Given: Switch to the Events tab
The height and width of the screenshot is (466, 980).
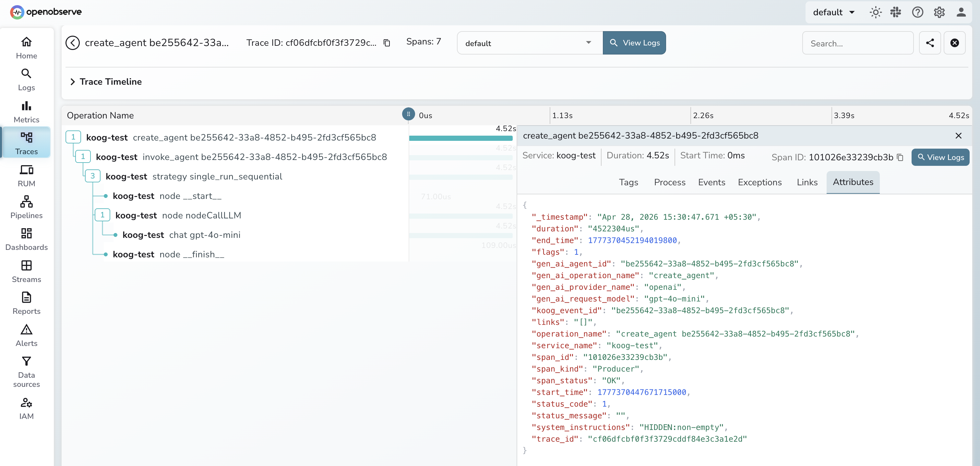Looking at the screenshot, I should point(712,182).
